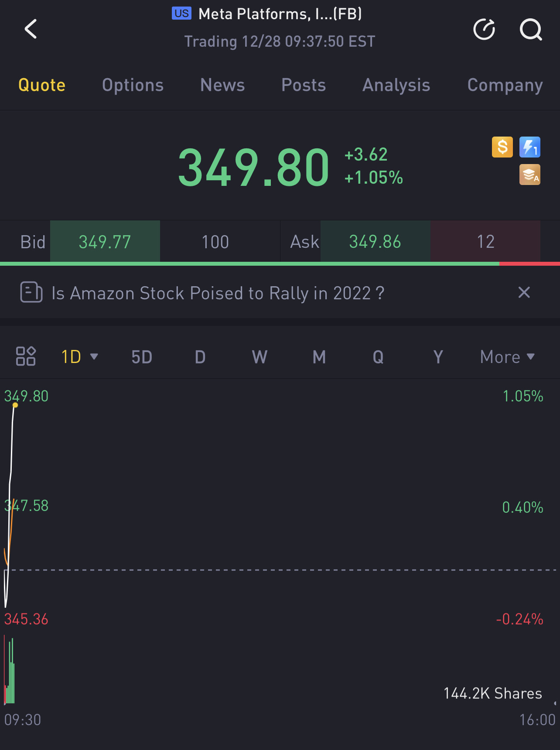Select the 5D chart period

[142, 357]
